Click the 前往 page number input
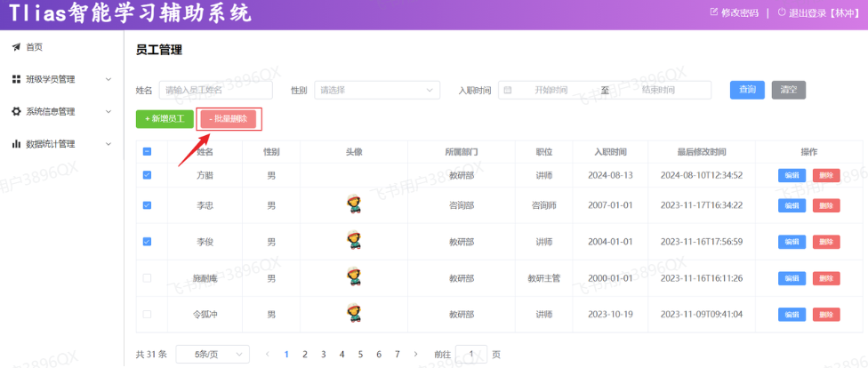This screenshot has width=868, height=368. click(x=471, y=354)
